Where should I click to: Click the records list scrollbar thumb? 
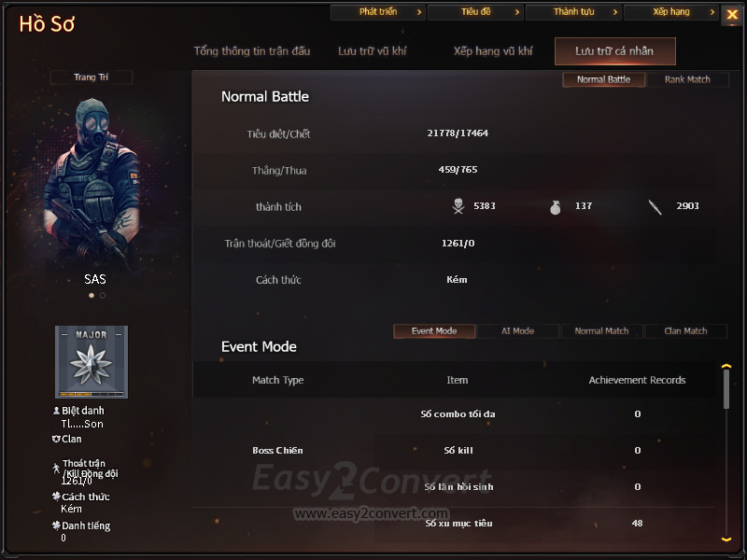coord(726,389)
